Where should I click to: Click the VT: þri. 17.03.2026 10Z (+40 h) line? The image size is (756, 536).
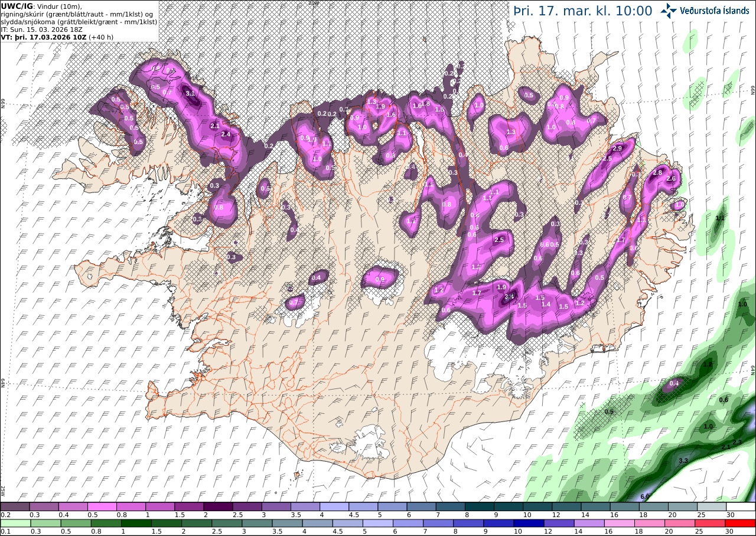[x=57, y=37]
